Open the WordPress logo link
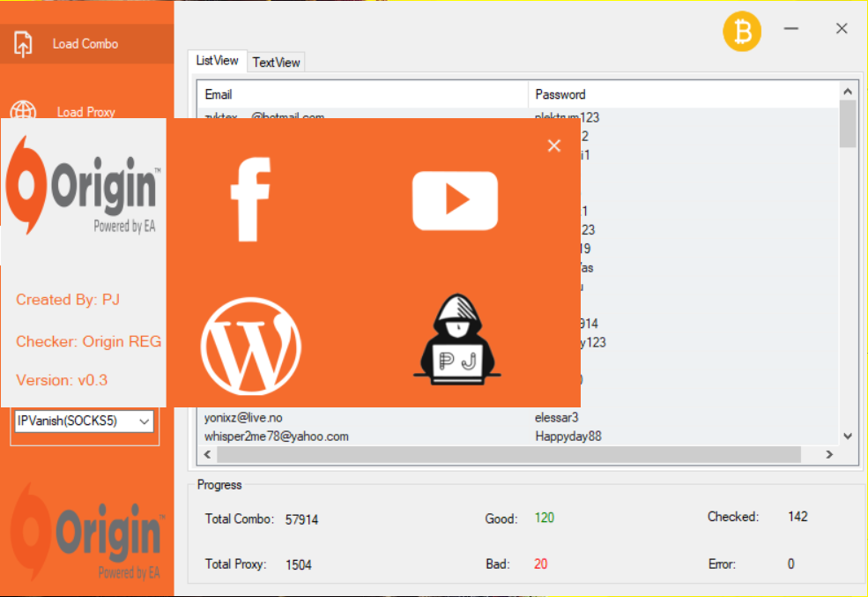The width and height of the screenshot is (868, 597). pos(251,347)
